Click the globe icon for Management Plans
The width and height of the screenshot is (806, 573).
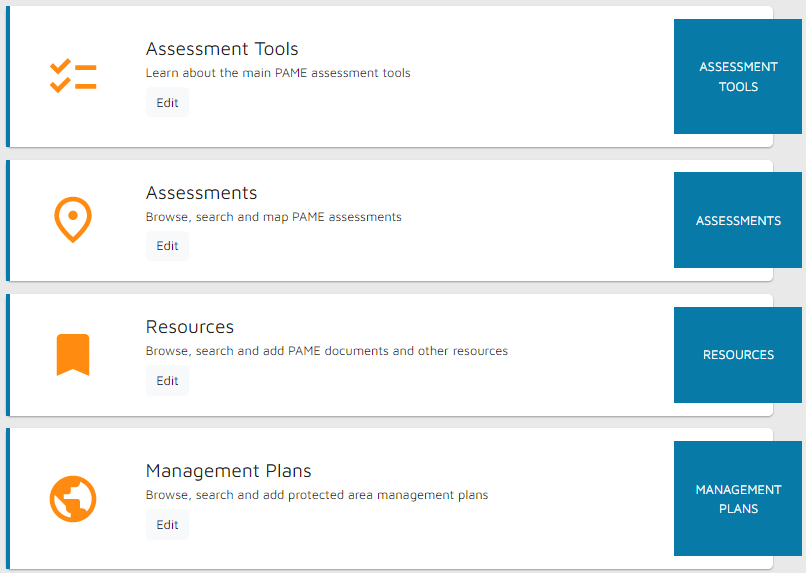[x=73, y=498]
